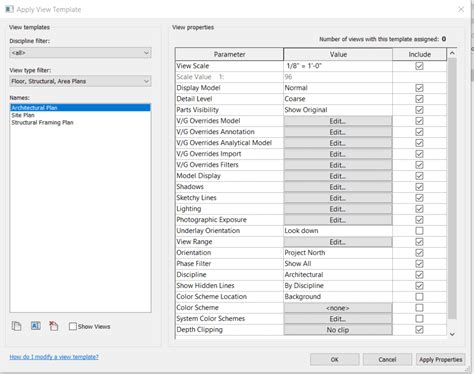Expand the View type filter dropdown
The width and height of the screenshot is (474, 374).
click(80, 81)
